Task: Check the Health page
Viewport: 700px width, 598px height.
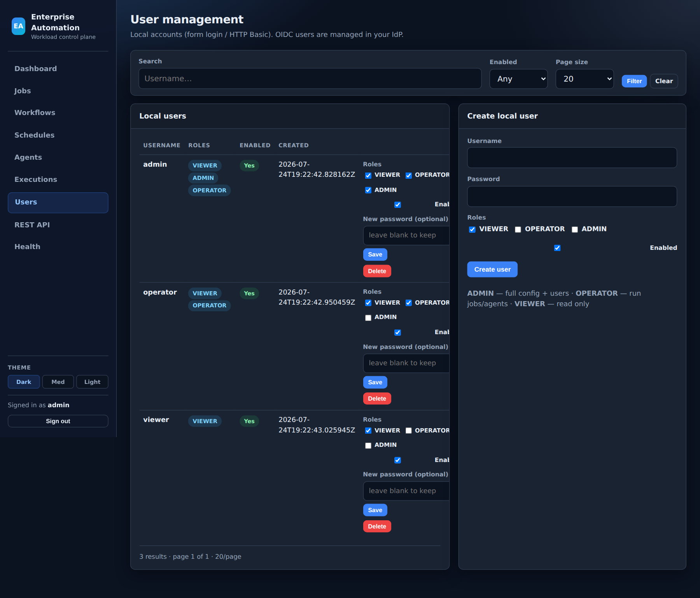Action: (x=58, y=247)
